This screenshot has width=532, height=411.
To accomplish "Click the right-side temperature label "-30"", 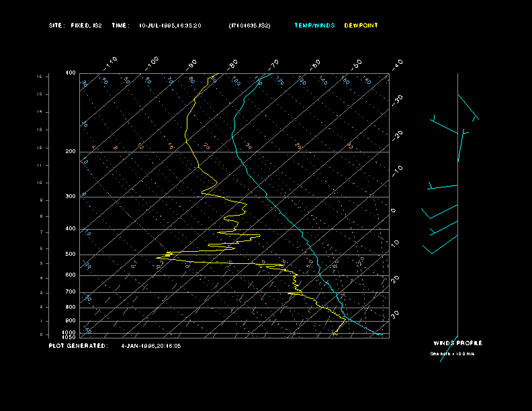I will [397, 100].
